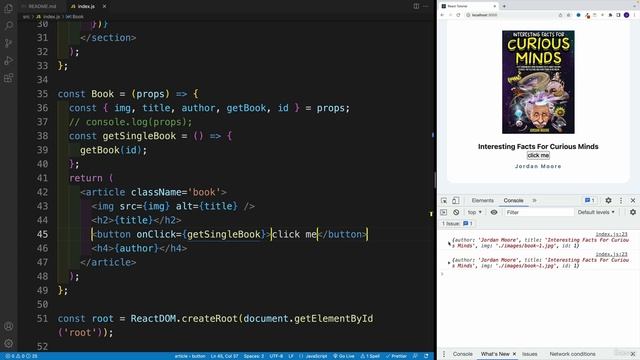Open DevTools settings gear
Viewport: 640px width, 360px height.
608,200
